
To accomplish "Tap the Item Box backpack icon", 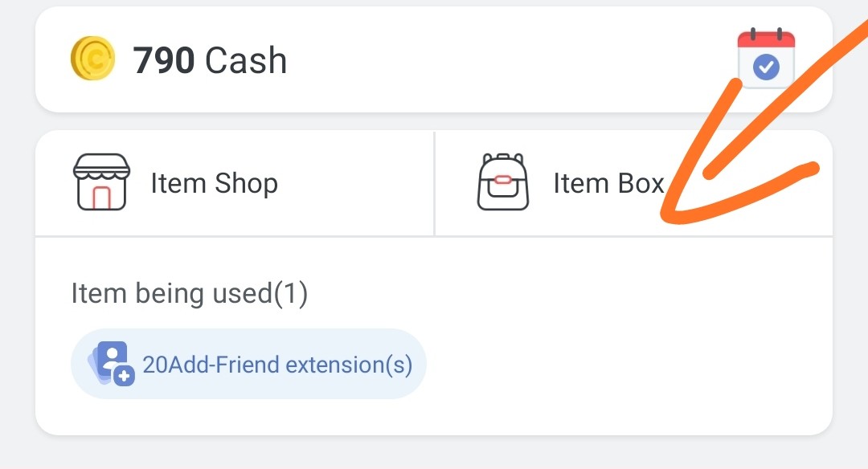I will click(x=502, y=182).
